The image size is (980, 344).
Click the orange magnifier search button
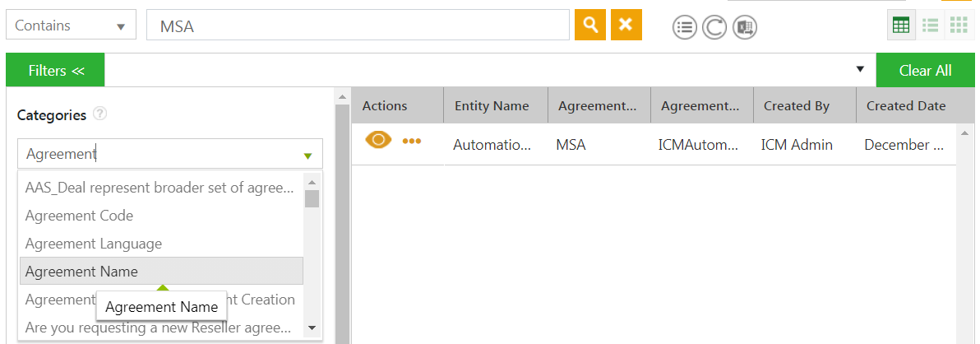point(589,25)
